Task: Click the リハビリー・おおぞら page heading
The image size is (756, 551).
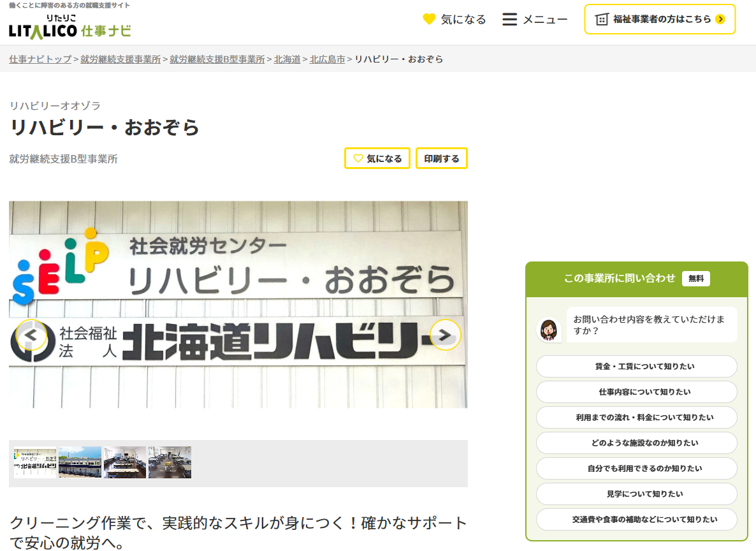Action: click(x=104, y=128)
